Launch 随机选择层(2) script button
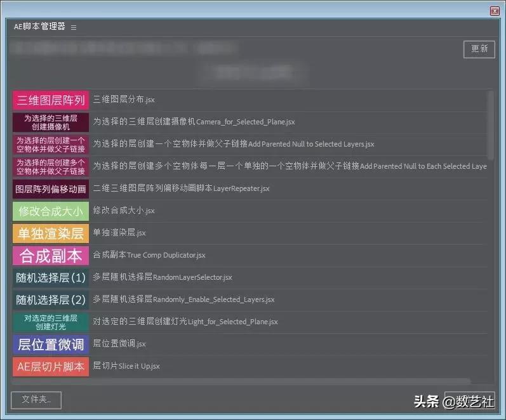This screenshot has height=420, width=506. coord(51,300)
